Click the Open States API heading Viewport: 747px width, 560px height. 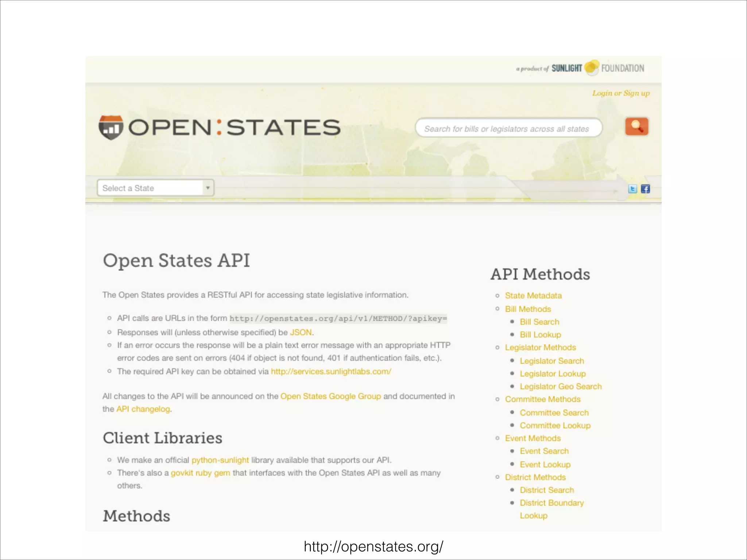click(176, 261)
